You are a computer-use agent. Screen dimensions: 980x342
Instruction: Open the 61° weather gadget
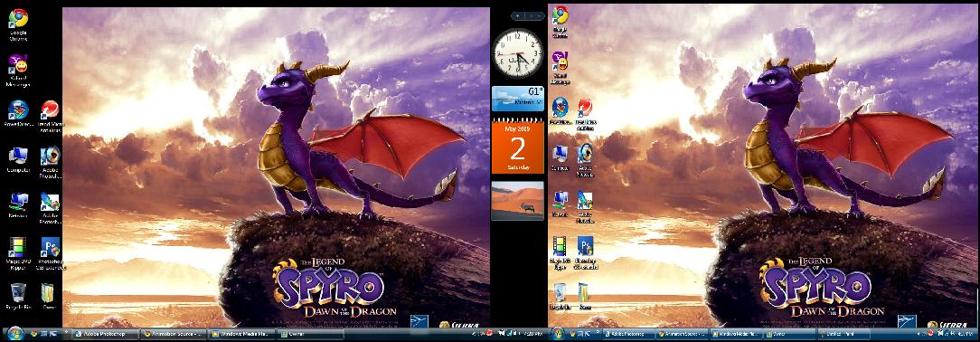(517, 99)
